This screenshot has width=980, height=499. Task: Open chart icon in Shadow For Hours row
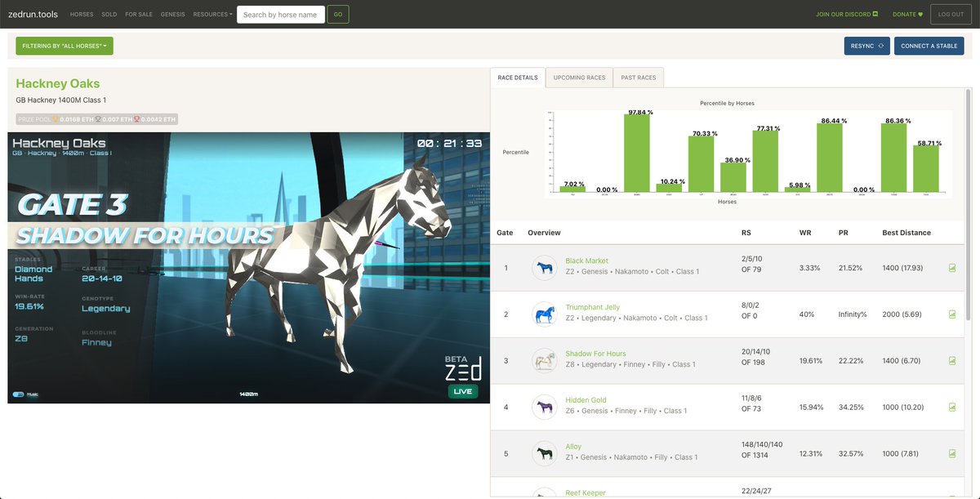[x=953, y=361]
